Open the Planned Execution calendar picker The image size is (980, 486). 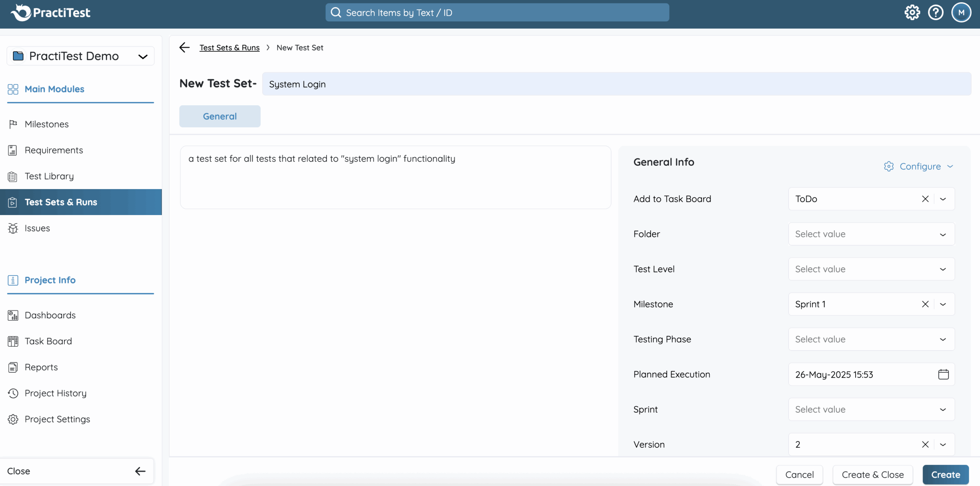point(943,374)
